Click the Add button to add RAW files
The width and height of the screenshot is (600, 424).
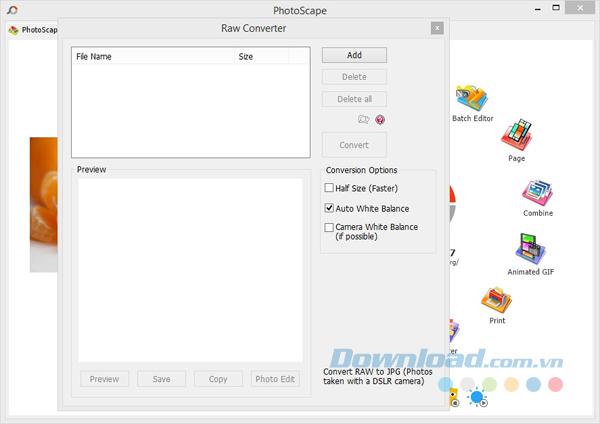354,55
